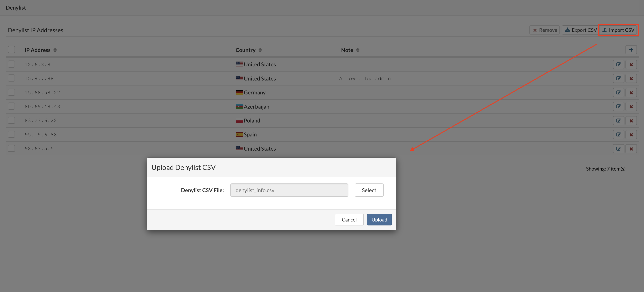This screenshot has width=644, height=292.
Task: Toggle the select-all header checkbox
Action: click(11, 50)
